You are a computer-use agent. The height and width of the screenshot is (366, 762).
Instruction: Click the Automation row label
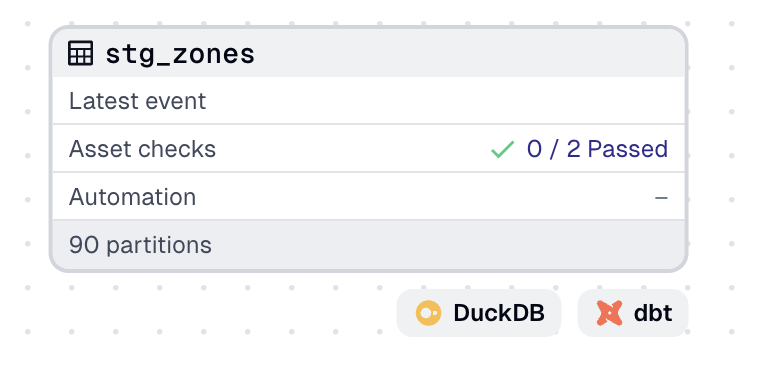click(x=133, y=197)
